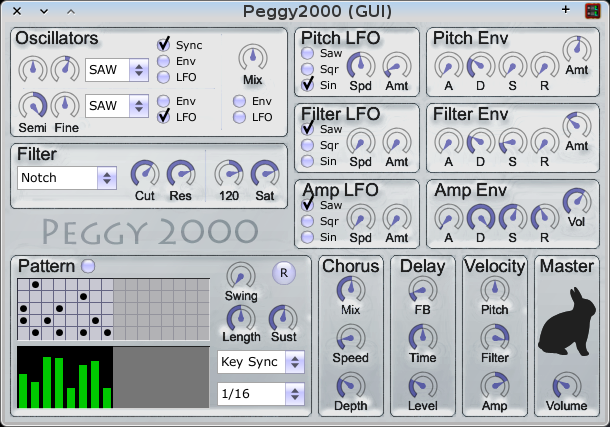Image resolution: width=610 pixels, height=427 pixels.
Task: Click the Amp LFO Amt knob
Action: (x=397, y=218)
